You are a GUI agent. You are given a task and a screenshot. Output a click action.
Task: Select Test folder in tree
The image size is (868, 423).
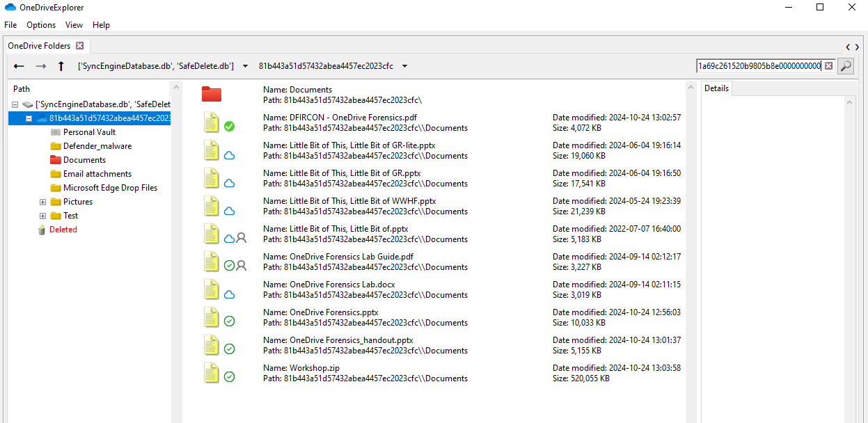coord(70,216)
